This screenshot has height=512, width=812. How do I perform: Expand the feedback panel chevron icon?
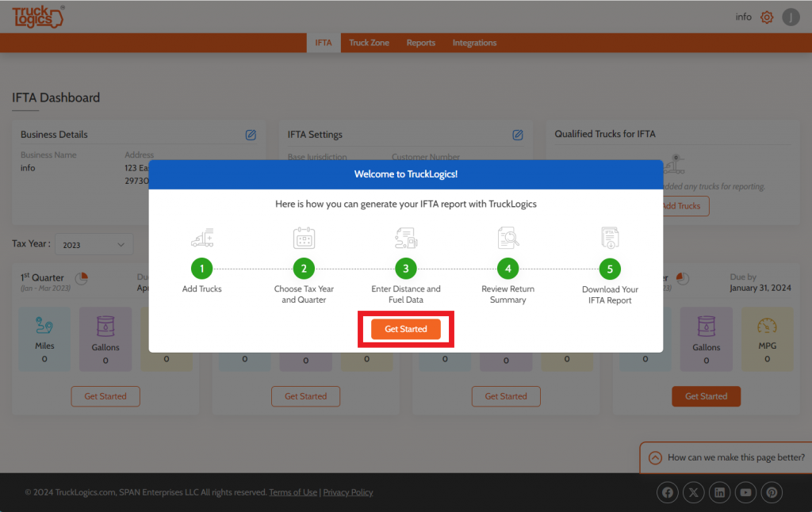pyautogui.click(x=655, y=457)
